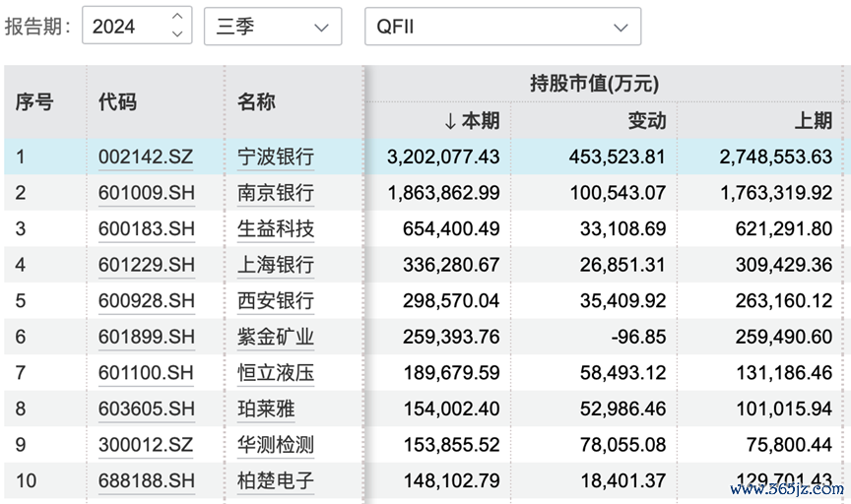Open stock code 300012.SZ
Image resolution: width=851 pixels, height=504 pixels.
click(x=146, y=445)
